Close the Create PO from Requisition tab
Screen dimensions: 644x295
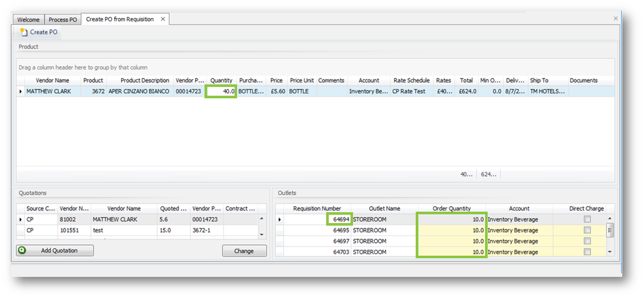(x=163, y=19)
